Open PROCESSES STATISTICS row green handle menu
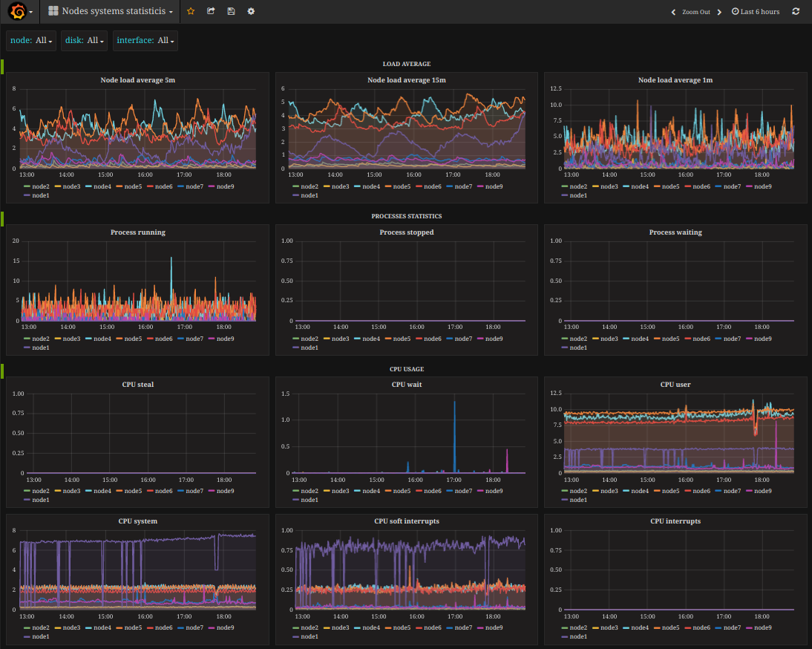812x649 pixels. coord(2,218)
